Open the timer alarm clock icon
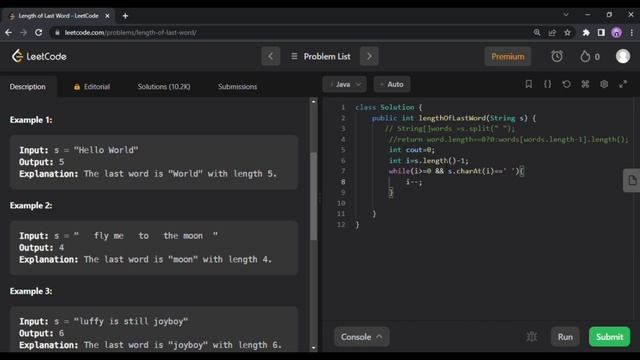Screen dimensions: 640x360 coord(557,56)
